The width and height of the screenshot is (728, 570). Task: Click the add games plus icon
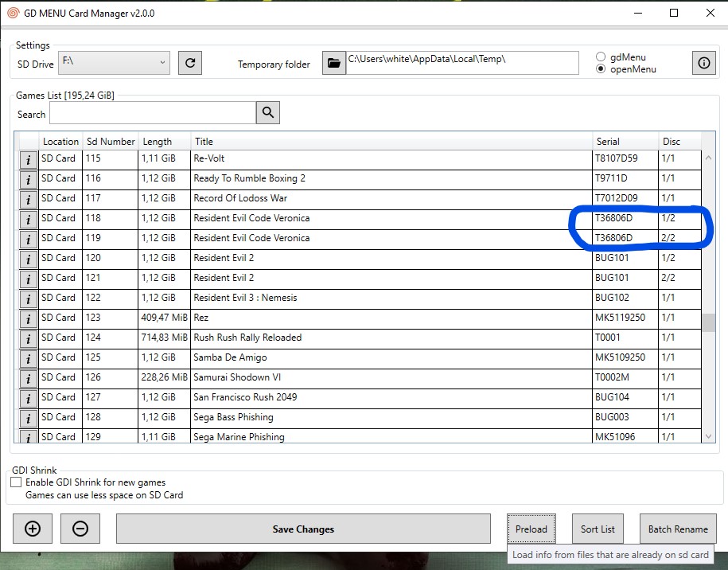[x=33, y=529]
